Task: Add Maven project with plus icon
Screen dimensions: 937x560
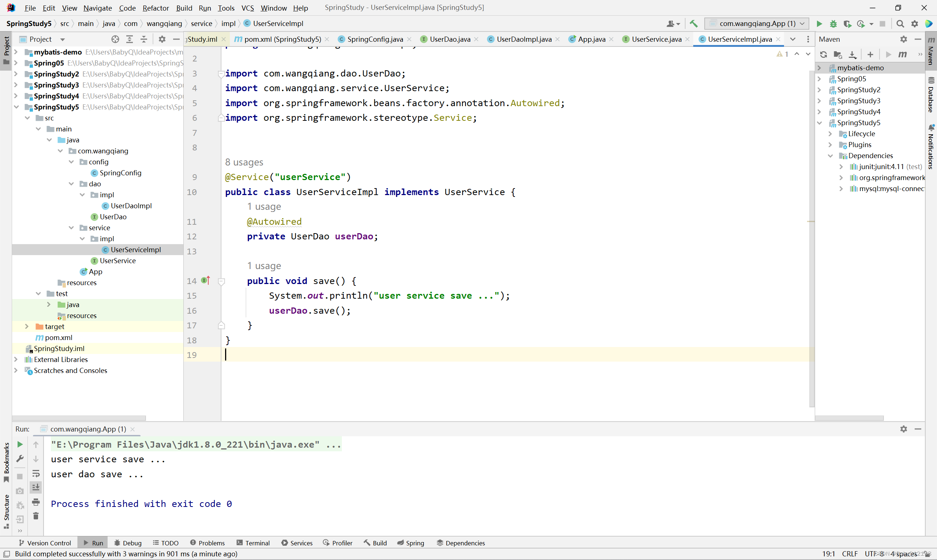Action: tap(870, 55)
